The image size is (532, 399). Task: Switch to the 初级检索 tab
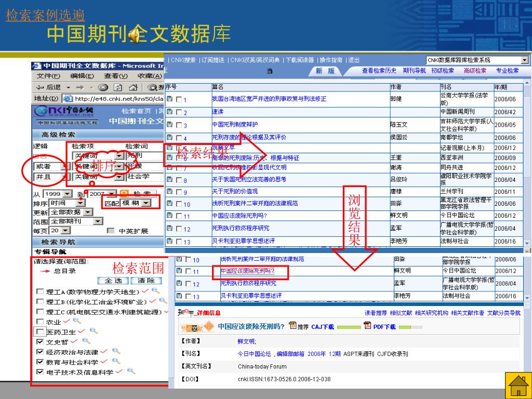443,71
